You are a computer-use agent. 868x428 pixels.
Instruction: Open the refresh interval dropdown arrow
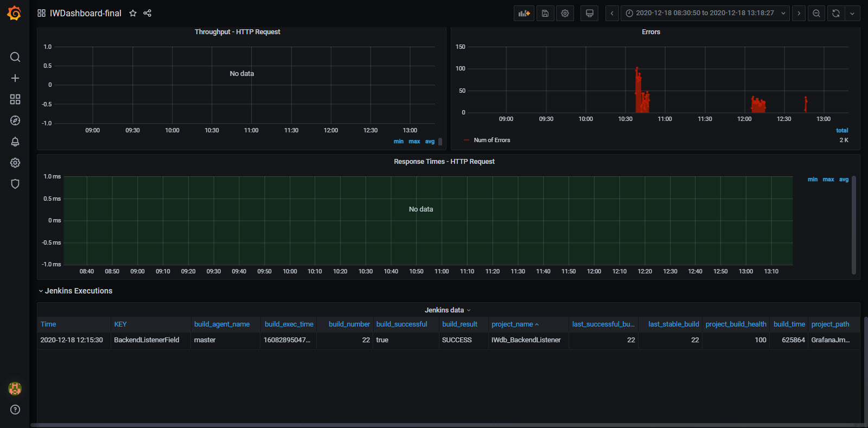tap(852, 13)
